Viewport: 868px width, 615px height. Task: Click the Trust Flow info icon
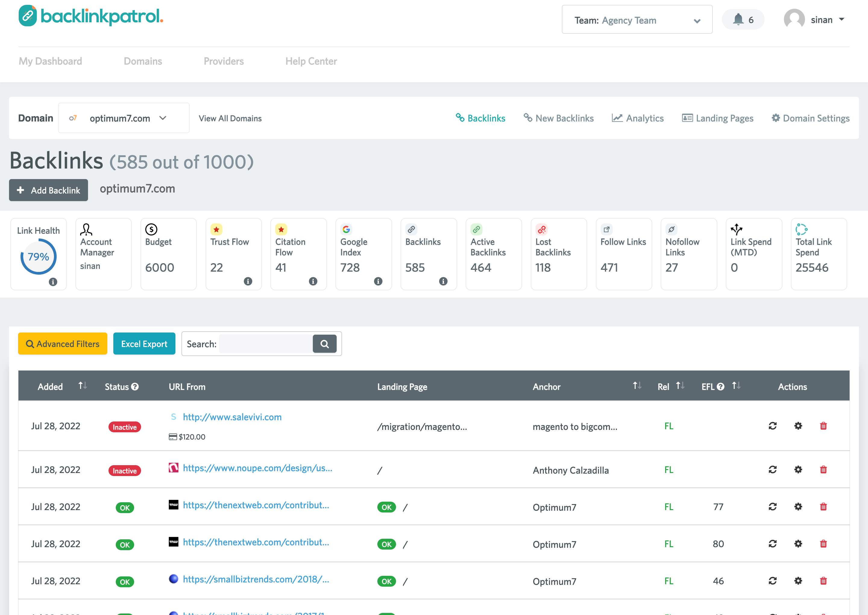tap(248, 281)
